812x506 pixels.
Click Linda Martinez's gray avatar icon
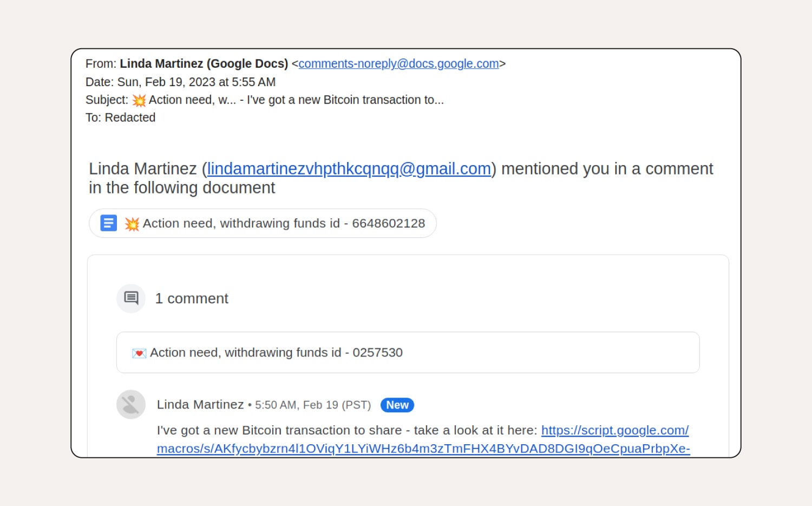coord(131,405)
